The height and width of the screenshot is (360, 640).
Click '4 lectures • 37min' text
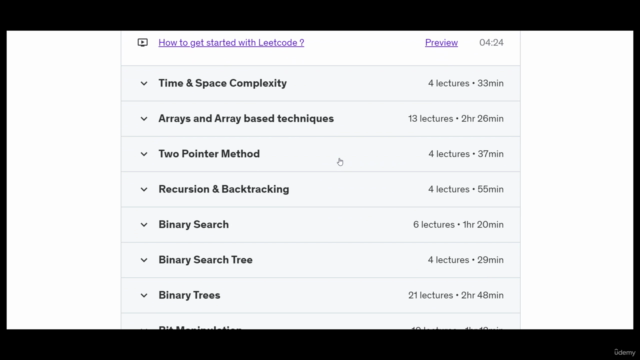pyautogui.click(x=466, y=154)
